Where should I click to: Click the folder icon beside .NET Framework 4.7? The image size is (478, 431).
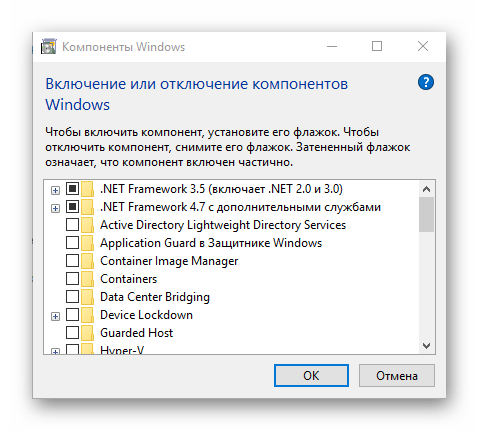tap(88, 207)
